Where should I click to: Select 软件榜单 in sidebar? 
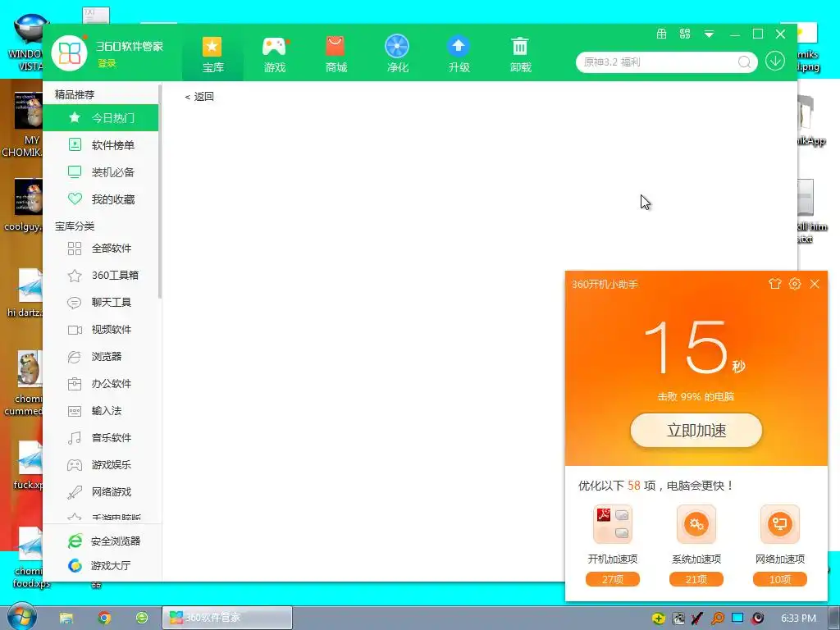point(101,144)
